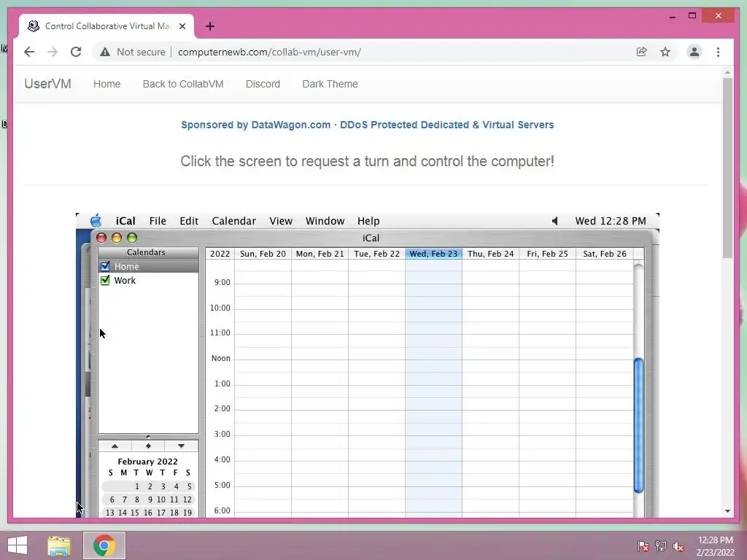Click muted volume tray icon
This screenshot has width=747, height=560.
(x=678, y=545)
